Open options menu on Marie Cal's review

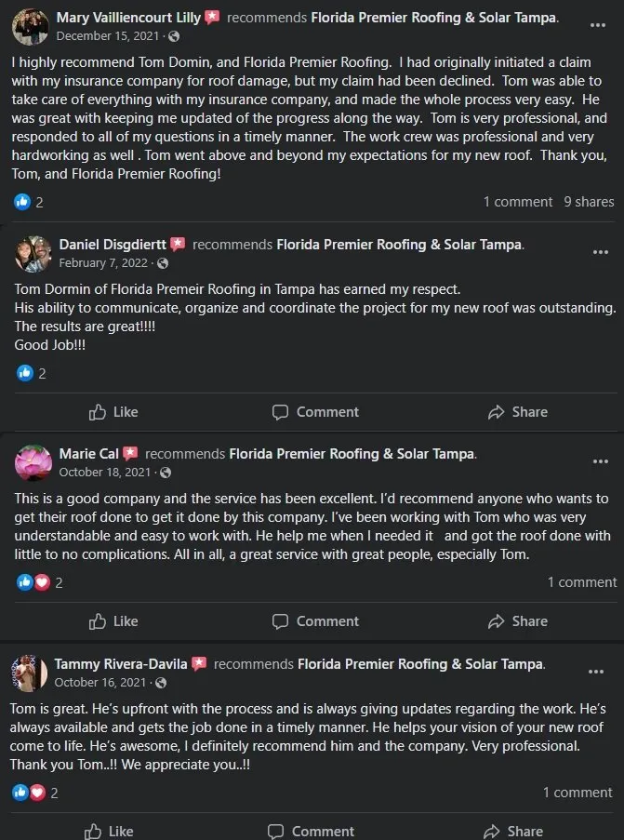(601, 461)
